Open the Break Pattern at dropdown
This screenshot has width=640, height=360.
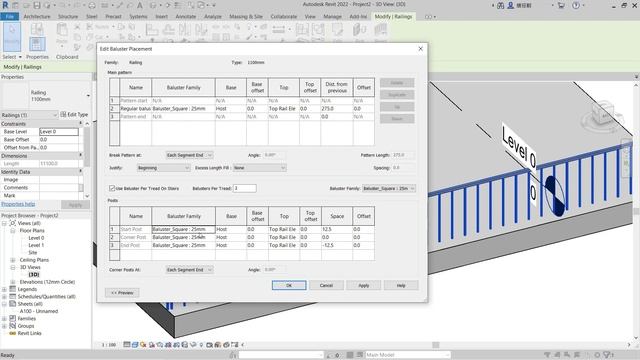point(189,155)
